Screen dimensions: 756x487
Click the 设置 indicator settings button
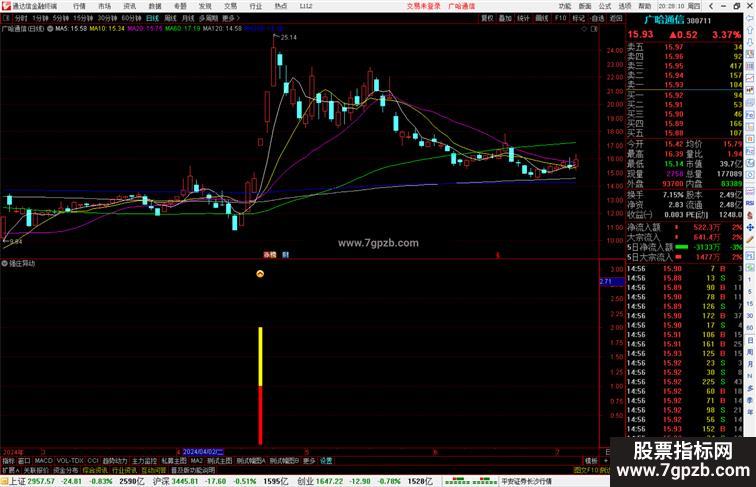pos(326,461)
